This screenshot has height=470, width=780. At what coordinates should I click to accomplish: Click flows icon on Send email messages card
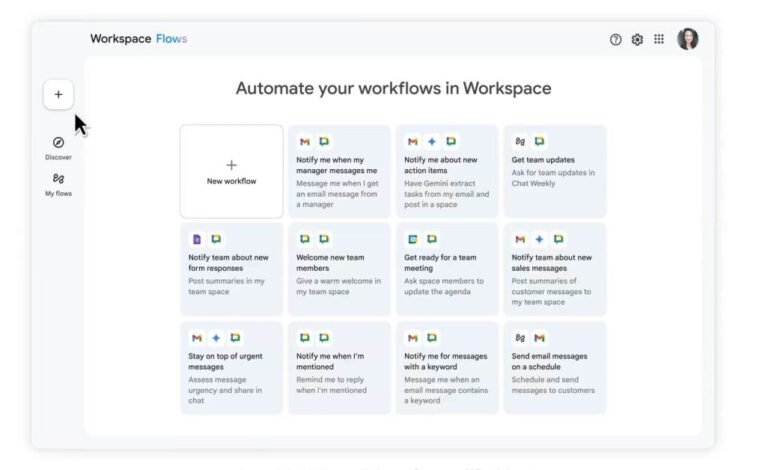[x=520, y=338]
